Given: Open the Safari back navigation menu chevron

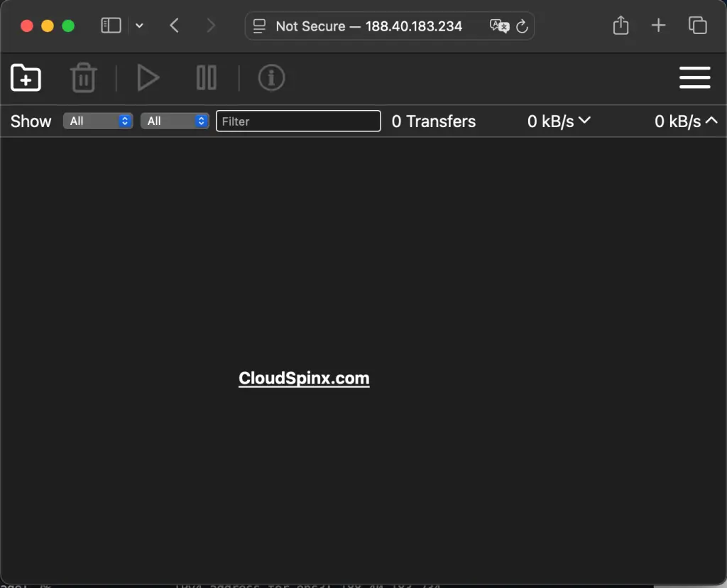Looking at the screenshot, I should pyautogui.click(x=140, y=26).
